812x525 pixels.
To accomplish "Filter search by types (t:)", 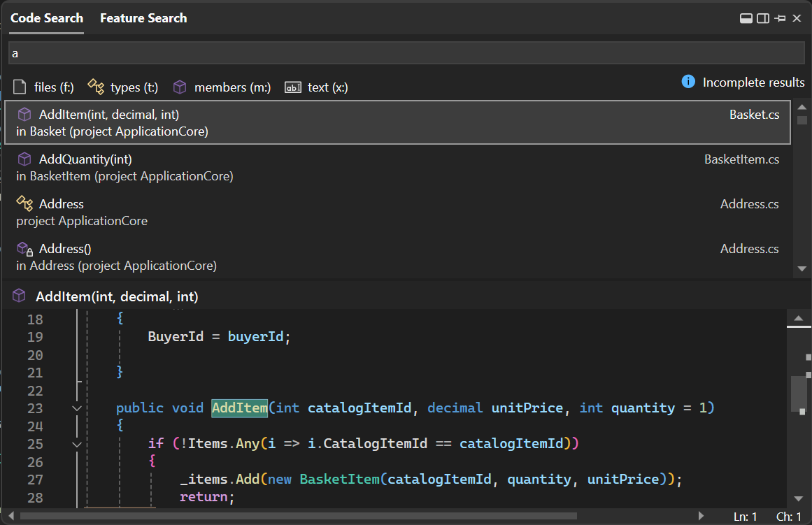I will (123, 87).
